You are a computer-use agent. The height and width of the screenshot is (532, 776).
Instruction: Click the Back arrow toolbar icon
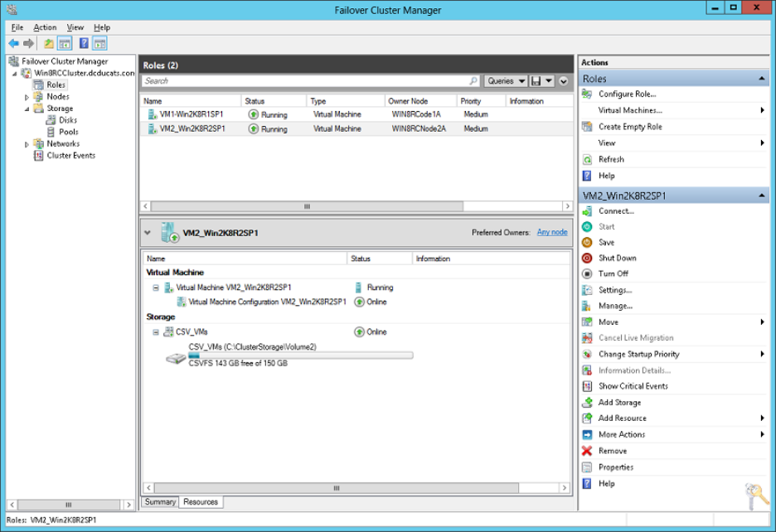click(14, 44)
